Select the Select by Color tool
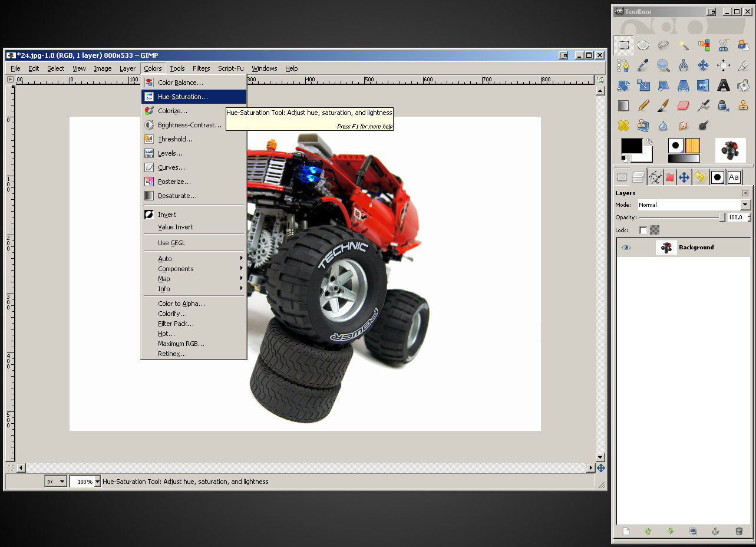The width and height of the screenshot is (756, 547). (x=704, y=45)
